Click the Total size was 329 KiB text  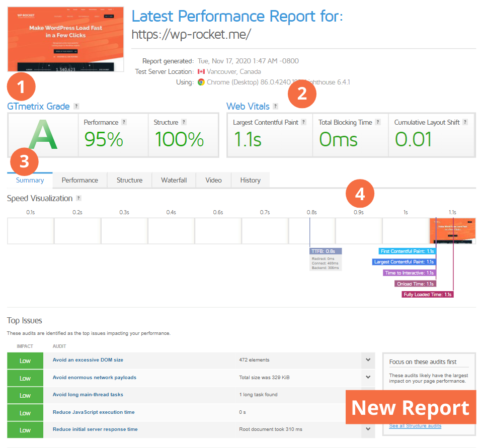tap(264, 377)
